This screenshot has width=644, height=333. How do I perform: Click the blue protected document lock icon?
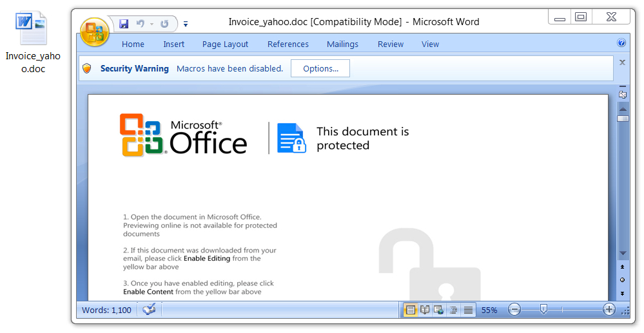(x=291, y=138)
